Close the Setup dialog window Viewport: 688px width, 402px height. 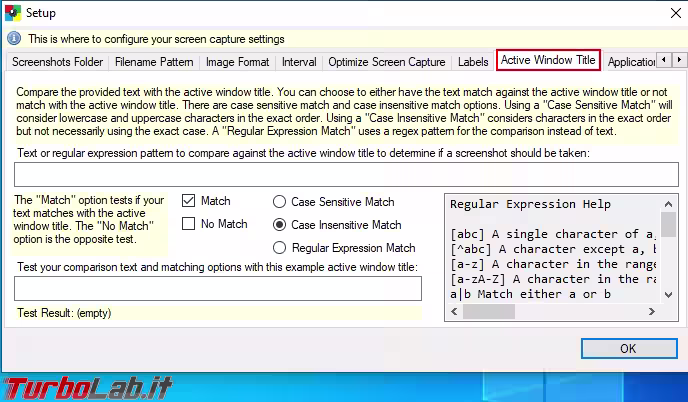pyautogui.click(x=676, y=13)
